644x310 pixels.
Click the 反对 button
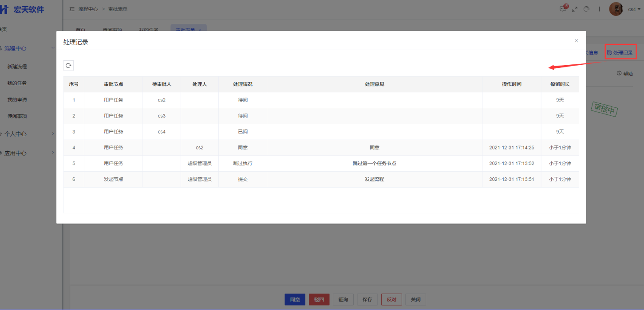pos(391,299)
